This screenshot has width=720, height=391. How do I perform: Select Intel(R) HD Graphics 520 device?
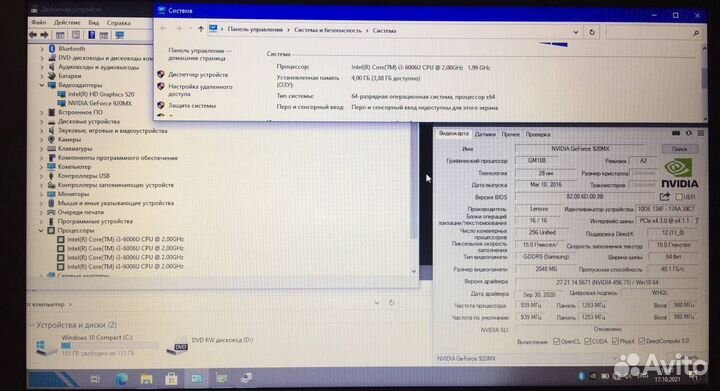101,94
